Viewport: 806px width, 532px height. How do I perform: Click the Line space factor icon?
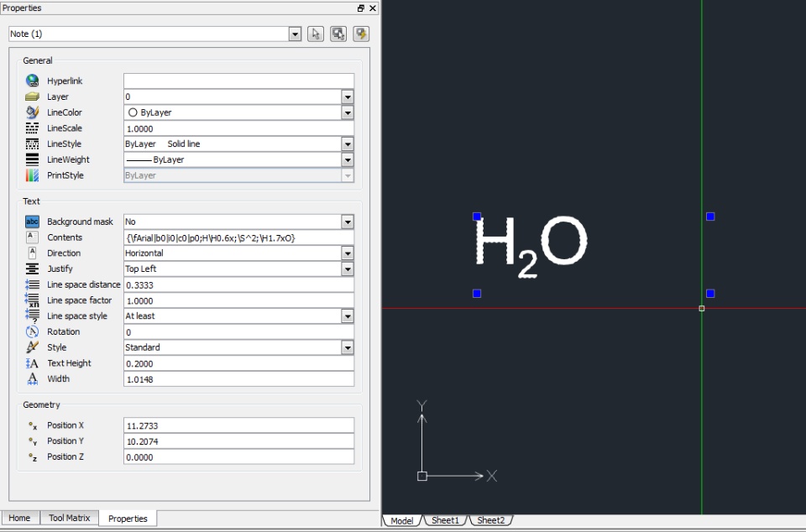click(33, 300)
